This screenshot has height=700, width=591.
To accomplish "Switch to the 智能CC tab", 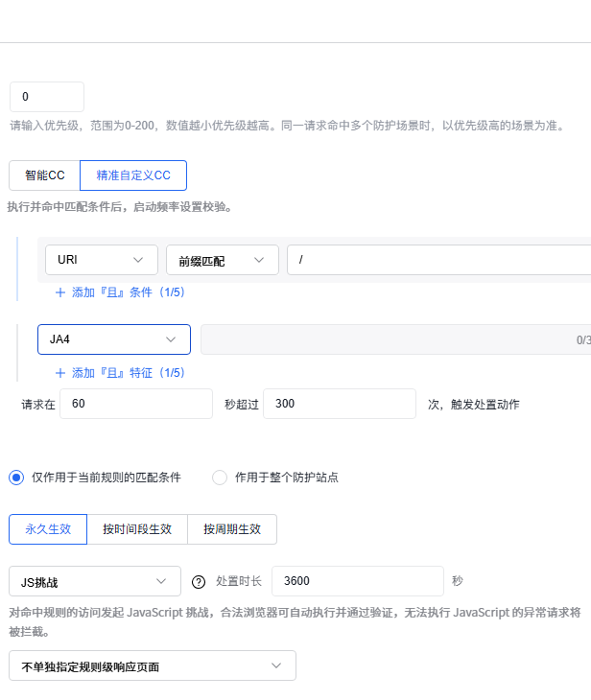I will (x=45, y=175).
